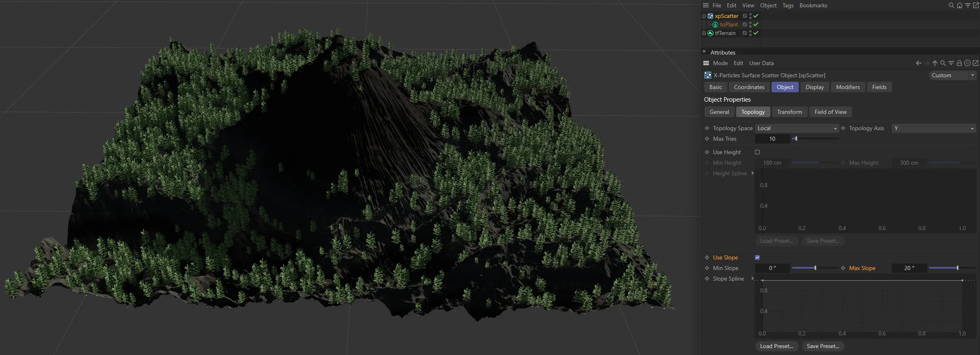Click the xpScatter layer square icon
This screenshot has width=980, height=355.
click(x=745, y=16)
